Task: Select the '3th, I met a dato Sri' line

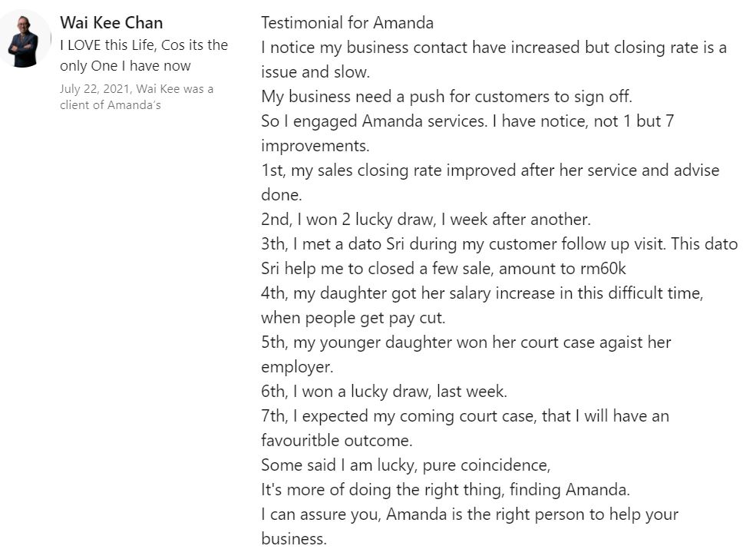Action: click(x=499, y=243)
